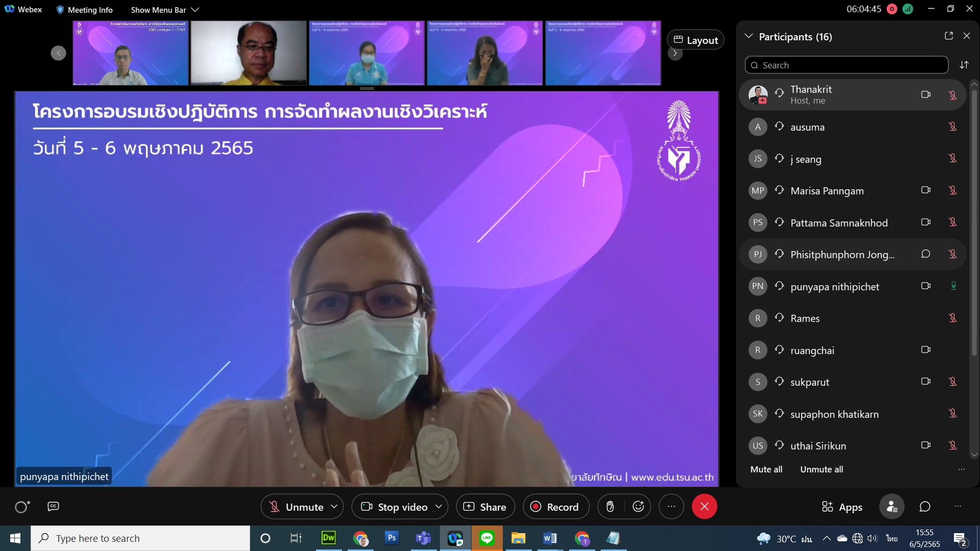Open Windows Start menu

15,538
